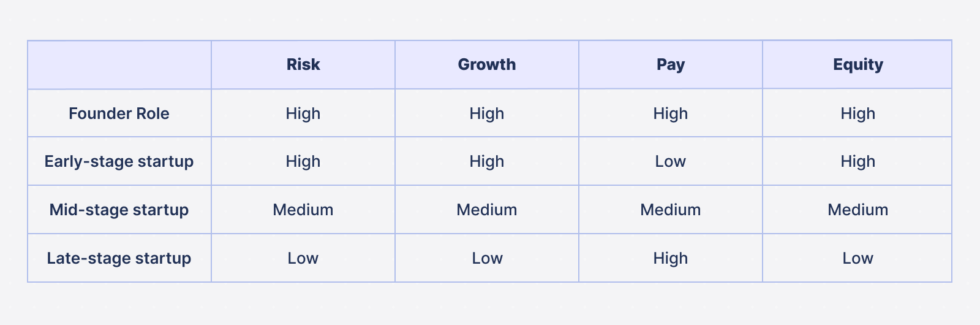Click Founder Role's Risk cell
Image resolution: width=980 pixels, height=325 pixels.
pos(303,113)
